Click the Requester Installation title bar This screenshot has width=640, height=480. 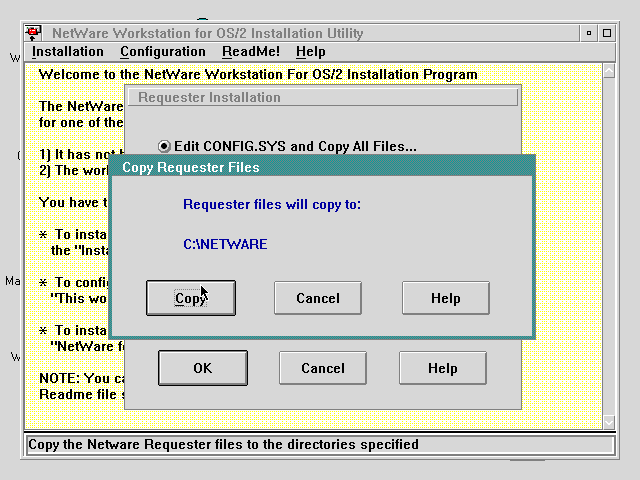pyautogui.click(x=323, y=97)
